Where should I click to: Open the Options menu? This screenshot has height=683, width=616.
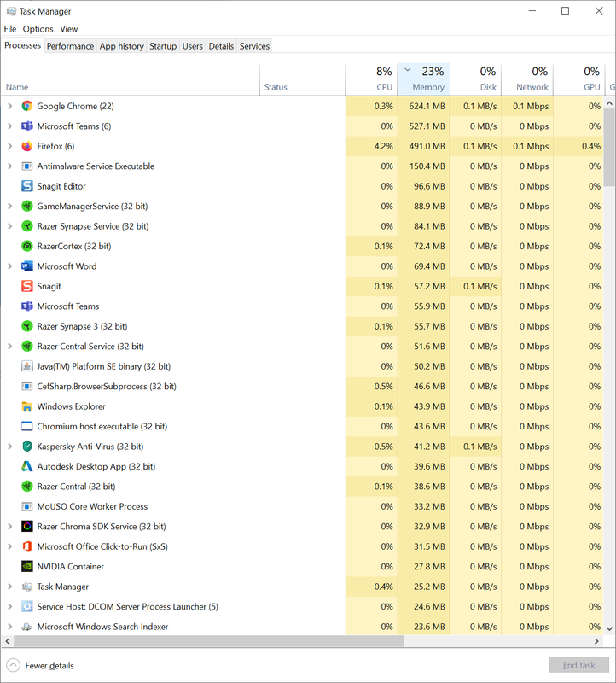[x=38, y=29]
